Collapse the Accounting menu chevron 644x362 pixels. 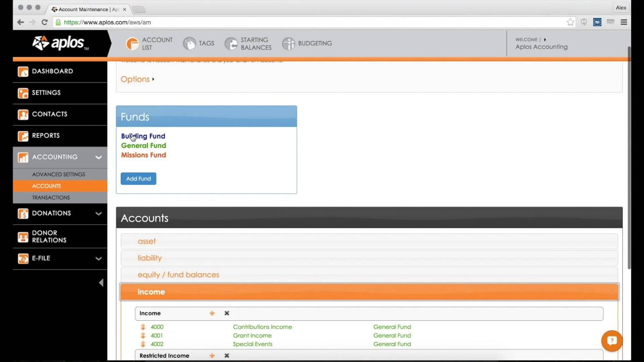pyautogui.click(x=99, y=157)
